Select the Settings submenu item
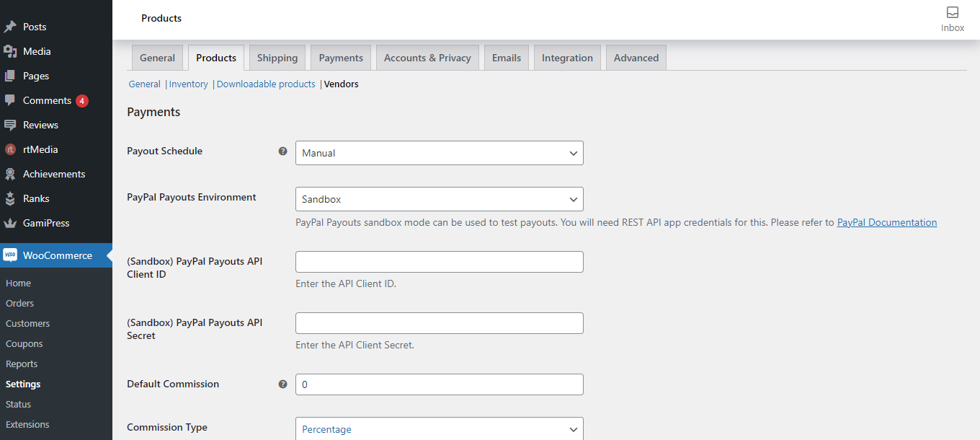The height and width of the screenshot is (440, 980). [23, 384]
